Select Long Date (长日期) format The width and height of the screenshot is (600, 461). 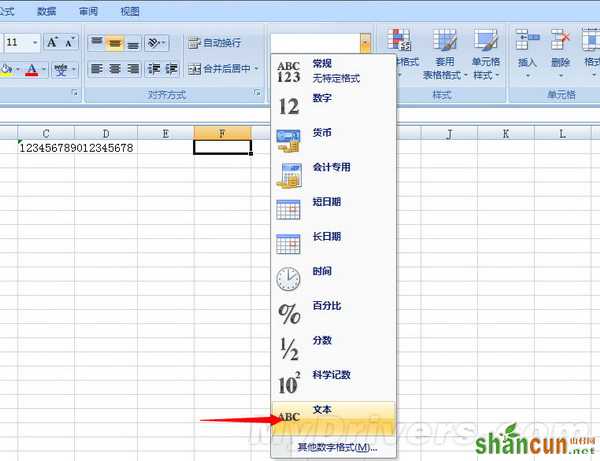[x=333, y=244]
